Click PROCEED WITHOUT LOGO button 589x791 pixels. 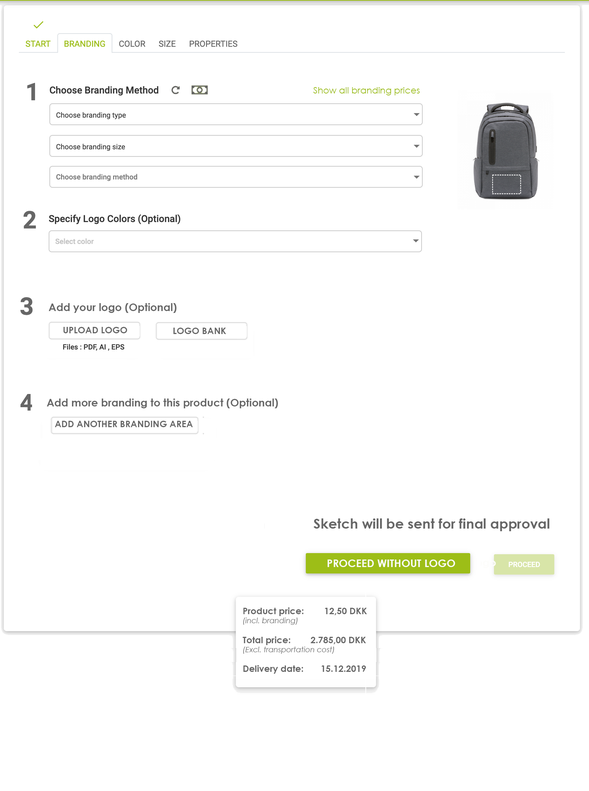pyautogui.click(x=388, y=563)
